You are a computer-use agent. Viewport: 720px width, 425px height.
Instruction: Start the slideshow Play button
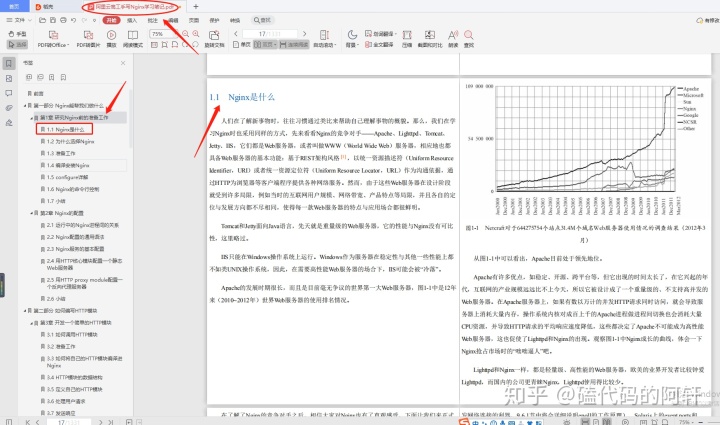(x=111, y=39)
